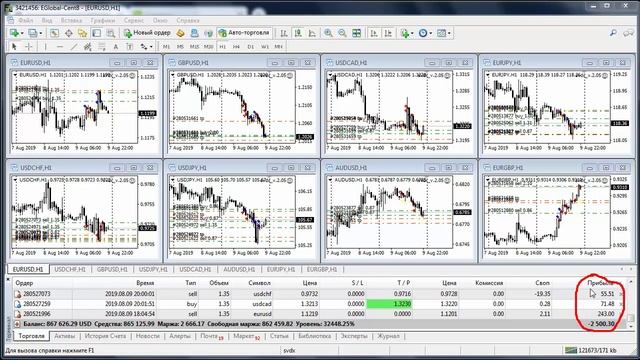Open the search magnifier at toolbar right
Viewport: 640px width, 360px height.
[613, 33]
